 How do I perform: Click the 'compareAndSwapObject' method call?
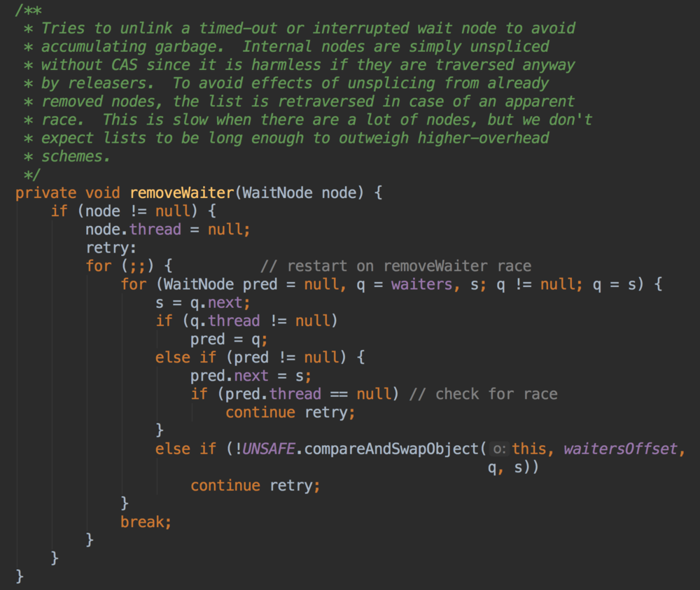coord(391,449)
